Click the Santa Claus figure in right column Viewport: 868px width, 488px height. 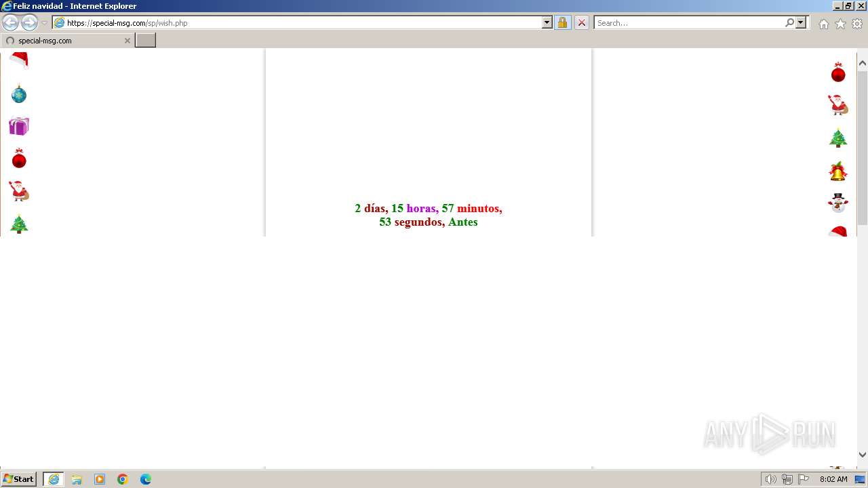pyautogui.click(x=838, y=105)
